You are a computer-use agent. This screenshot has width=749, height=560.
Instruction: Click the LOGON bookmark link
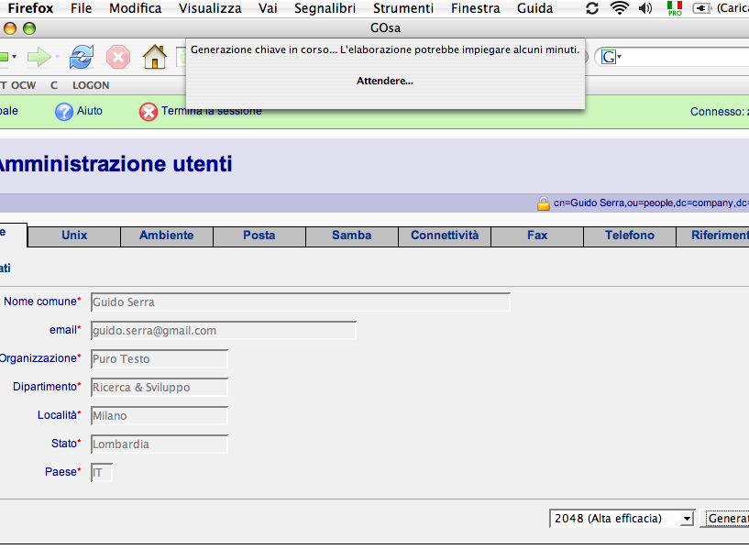pos(91,85)
